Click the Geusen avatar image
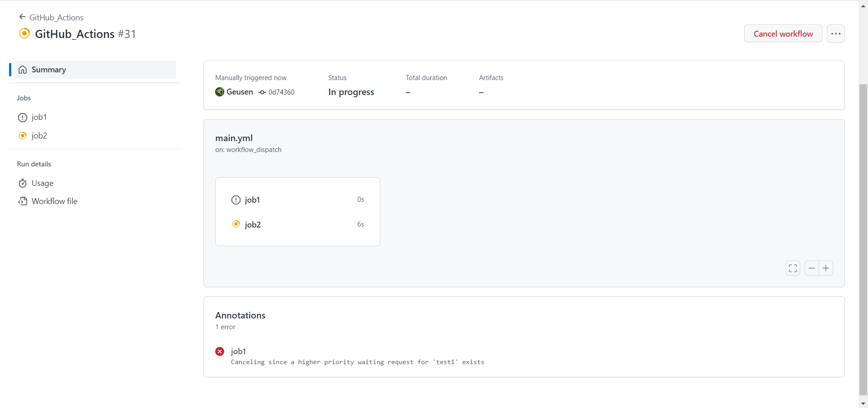868x408 pixels. pos(220,92)
